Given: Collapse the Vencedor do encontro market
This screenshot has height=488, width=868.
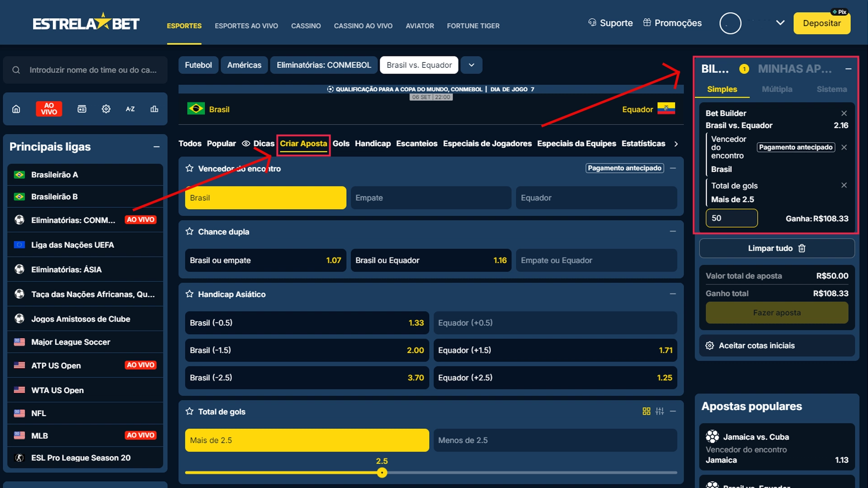Looking at the screenshot, I should [x=673, y=168].
